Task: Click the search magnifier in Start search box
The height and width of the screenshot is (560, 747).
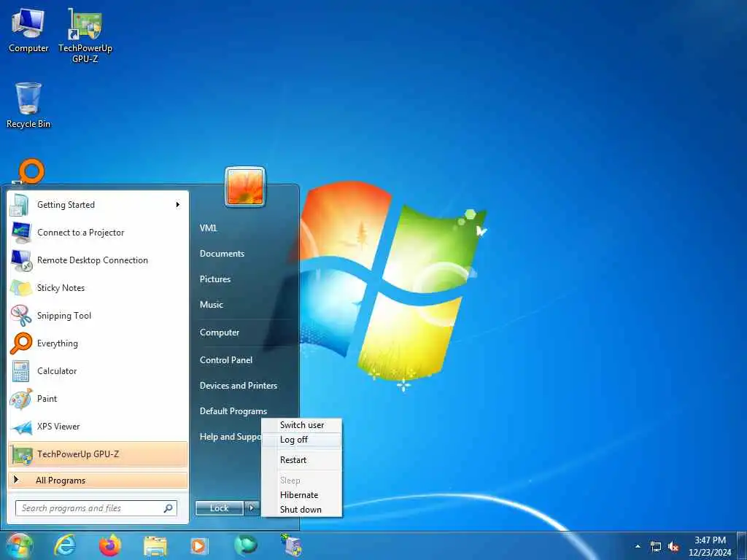Action: point(169,508)
